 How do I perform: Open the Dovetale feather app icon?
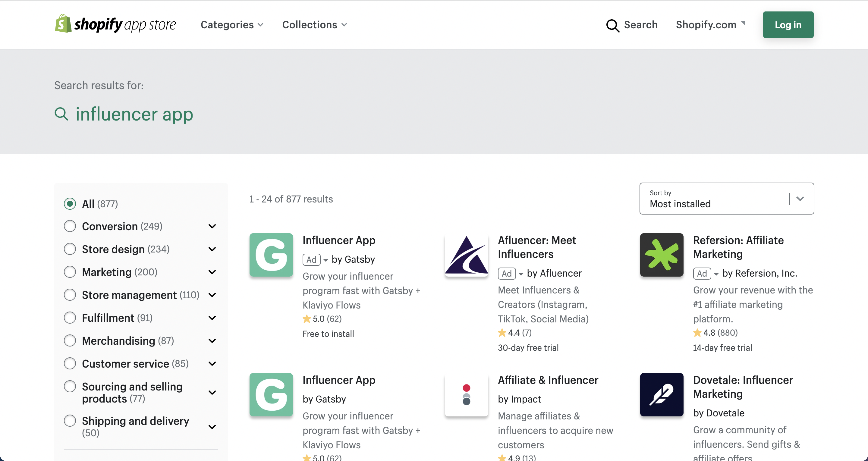pos(662,395)
